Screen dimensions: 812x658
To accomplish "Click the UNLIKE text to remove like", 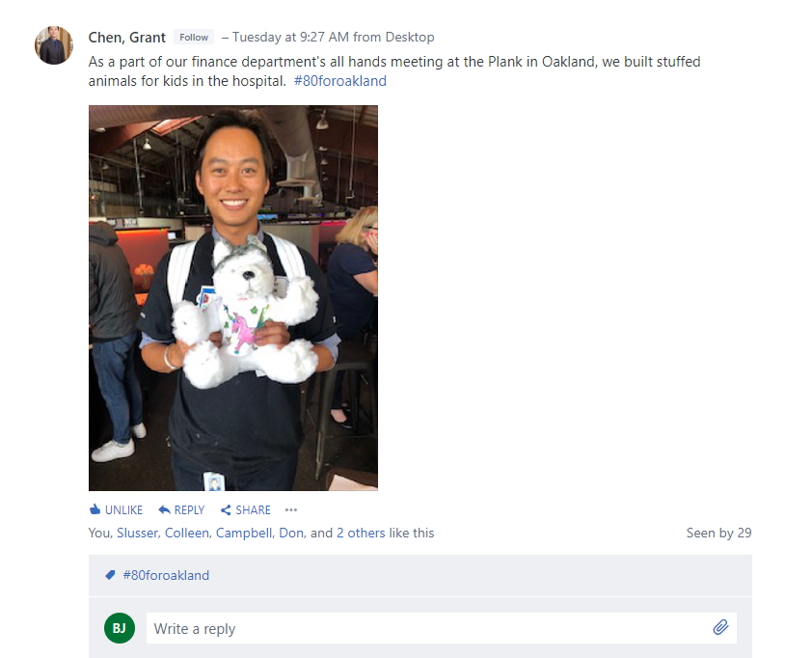I will coord(123,510).
